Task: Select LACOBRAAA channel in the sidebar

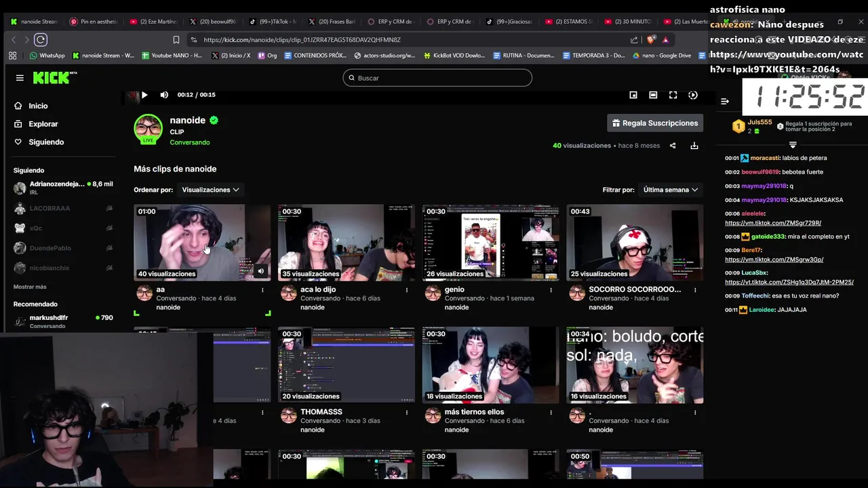Action: 63,208
